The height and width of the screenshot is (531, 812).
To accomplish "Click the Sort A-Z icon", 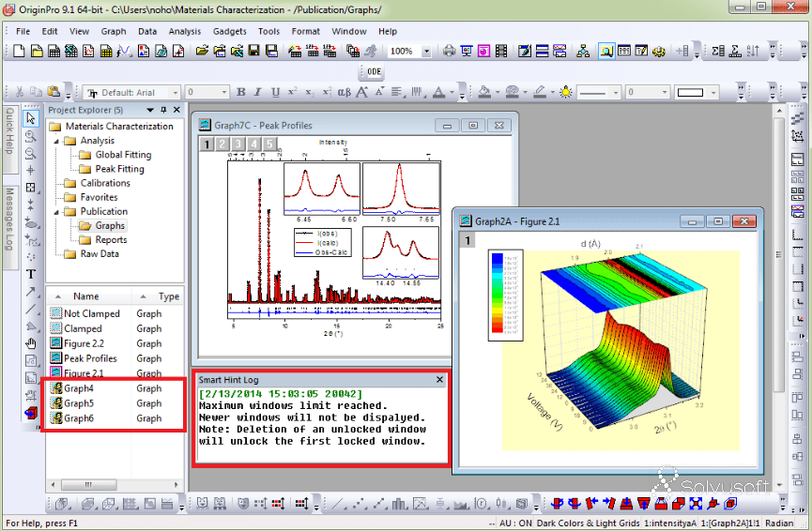I will (754, 51).
